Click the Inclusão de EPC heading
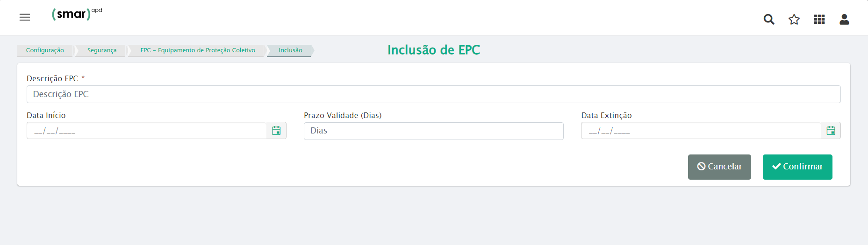The width and height of the screenshot is (868, 245). (x=433, y=50)
